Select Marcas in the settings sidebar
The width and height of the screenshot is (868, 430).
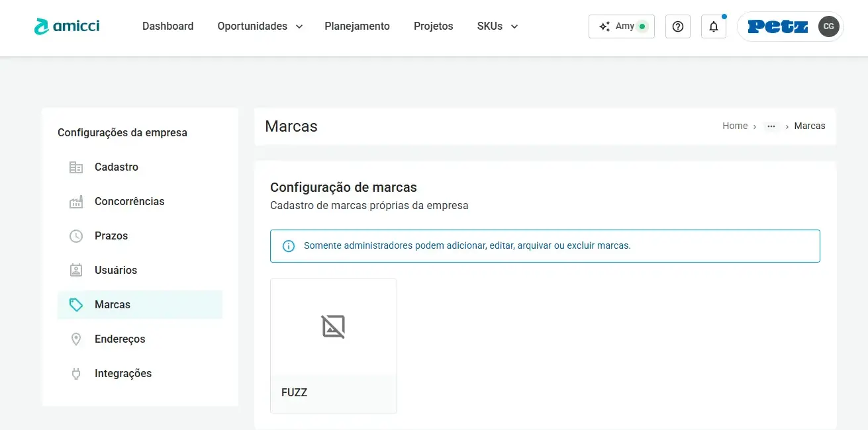pos(140,305)
